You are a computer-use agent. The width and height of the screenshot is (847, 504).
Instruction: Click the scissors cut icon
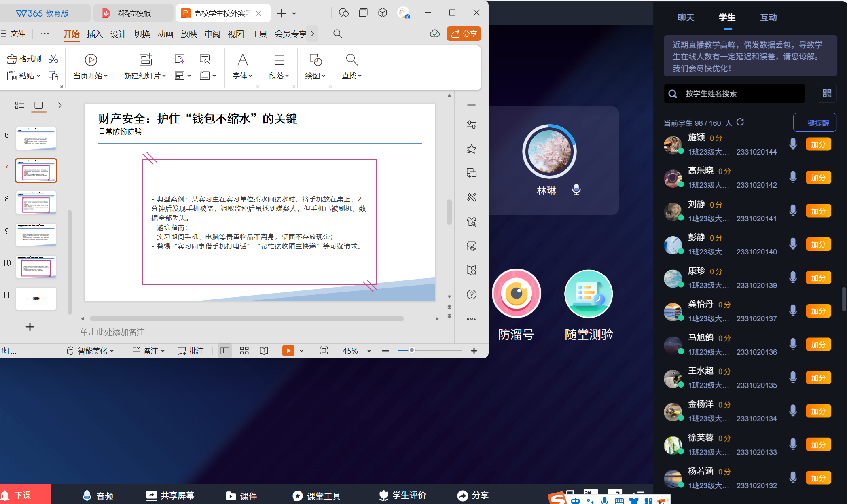pyautogui.click(x=53, y=59)
